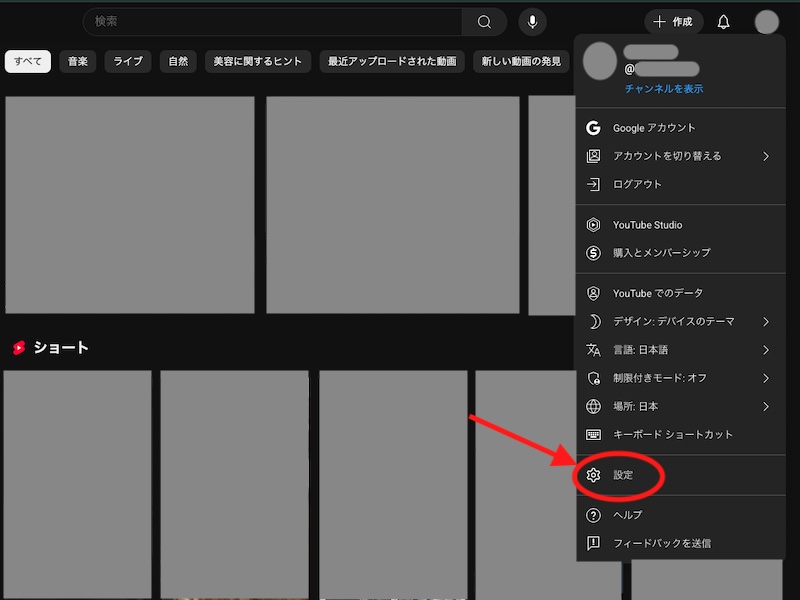Click the dollar icon for 購入とメンバーシップ
The image size is (800, 600).
pyautogui.click(x=595, y=253)
